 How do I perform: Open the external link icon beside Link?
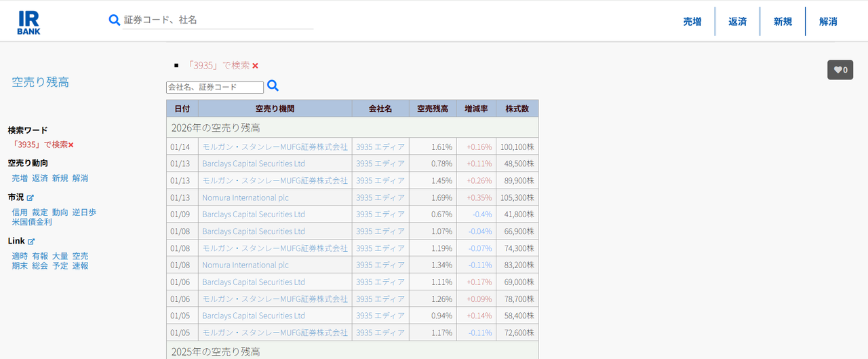coord(31,242)
